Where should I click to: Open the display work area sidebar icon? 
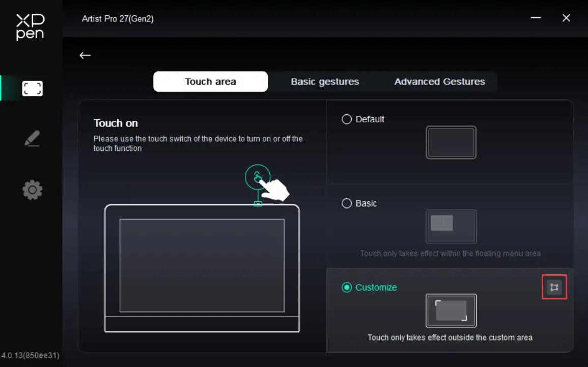pos(32,89)
